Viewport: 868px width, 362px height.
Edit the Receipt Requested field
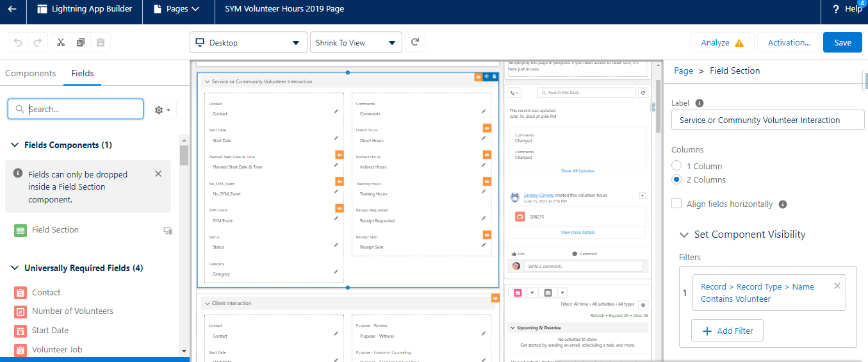coord(483,218)
